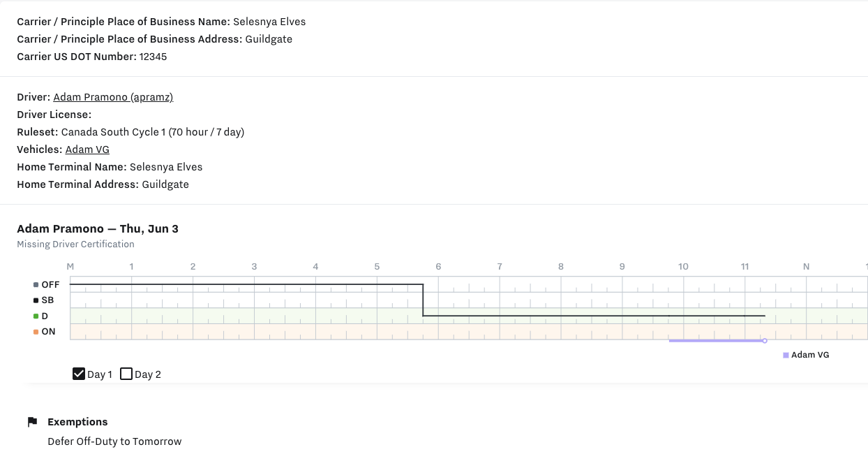Click the purple Adam VG legend swatch
This screenshot has width=868, height=461.
pyautogui.click(x=786, y=356)
